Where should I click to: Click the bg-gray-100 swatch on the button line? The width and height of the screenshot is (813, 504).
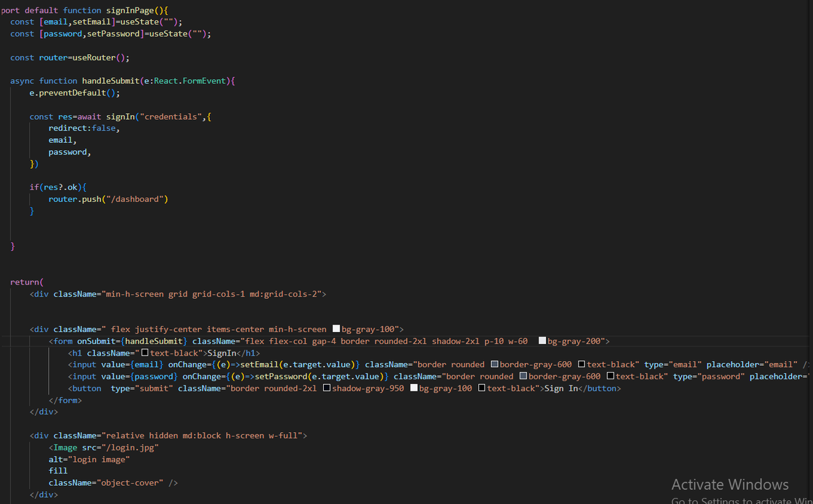413,388
